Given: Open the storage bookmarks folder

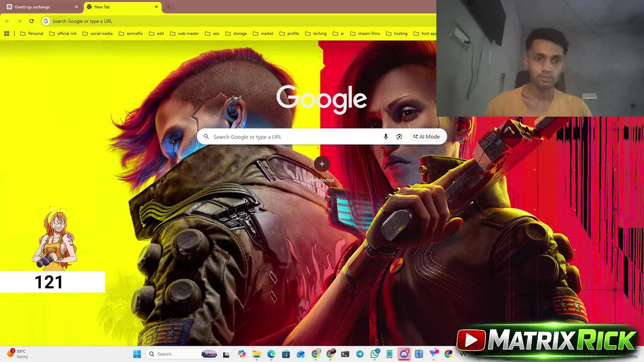Looking at the screenshot, I should point(236,34).
